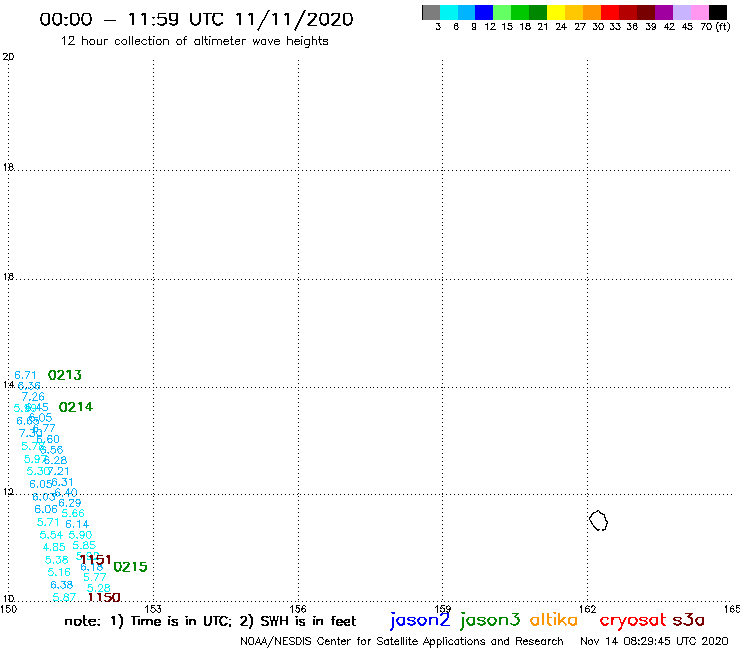740x650 pixels.
Task: Click the yellow swatch left of label 24
Action: click(x=556, y=12)
